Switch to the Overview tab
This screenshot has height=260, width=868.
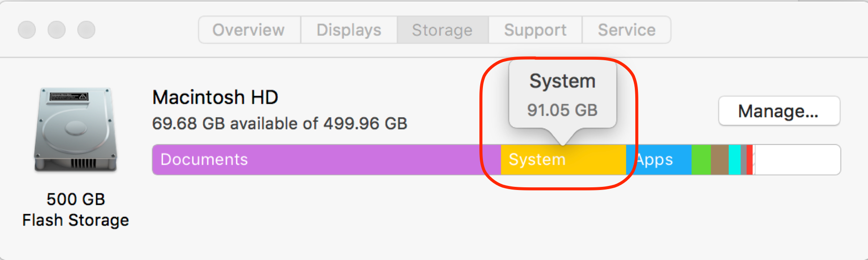249,30
